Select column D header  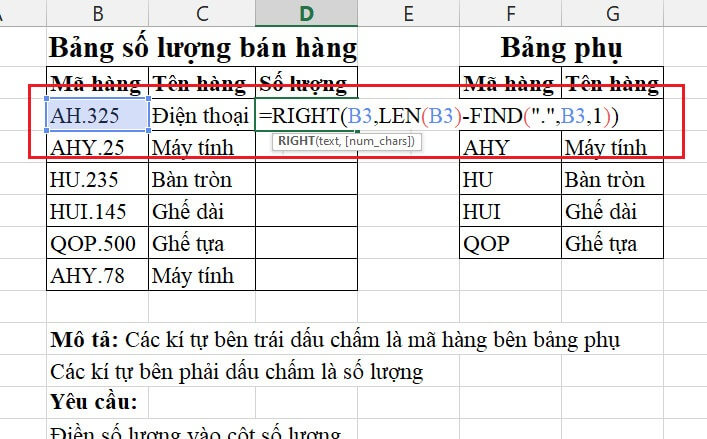click(307, 14)
